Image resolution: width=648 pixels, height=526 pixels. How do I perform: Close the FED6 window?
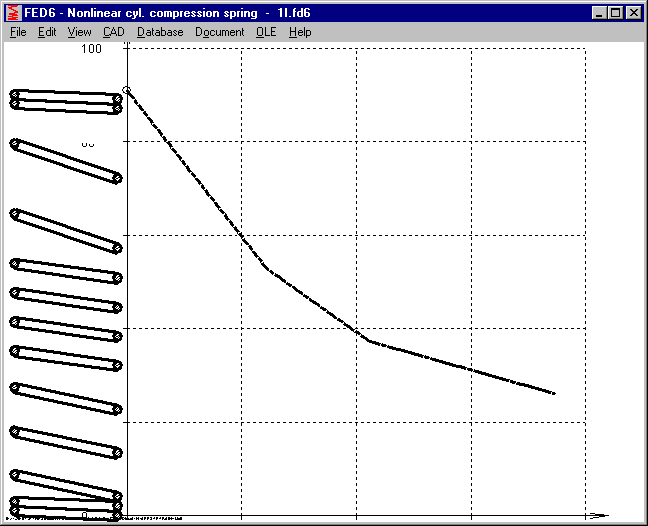click(x=632, y=13)
